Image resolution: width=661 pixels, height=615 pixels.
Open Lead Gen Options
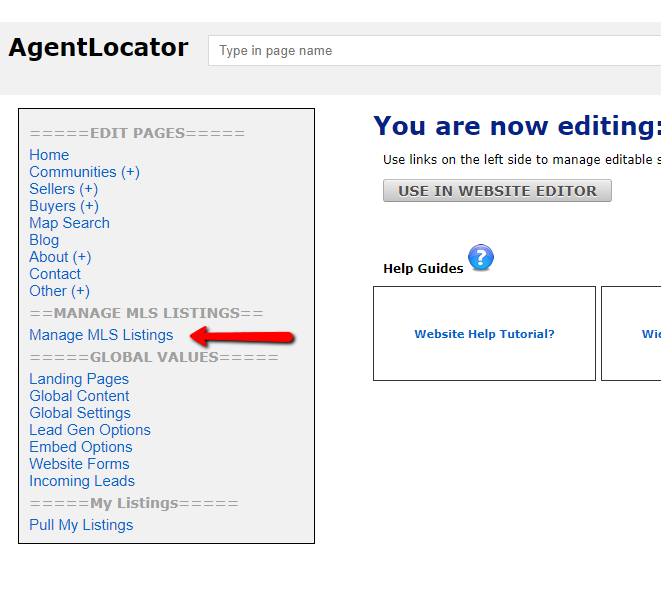(90, 430)
